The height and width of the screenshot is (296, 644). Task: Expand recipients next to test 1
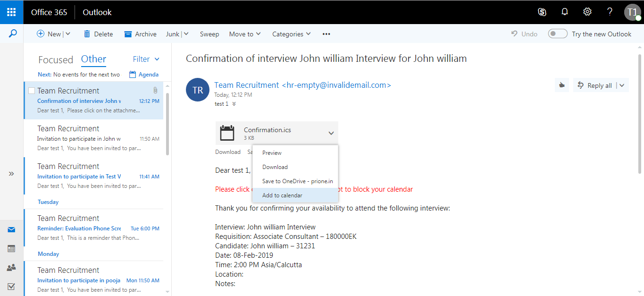pyautogui.click(x=234, y=104)
